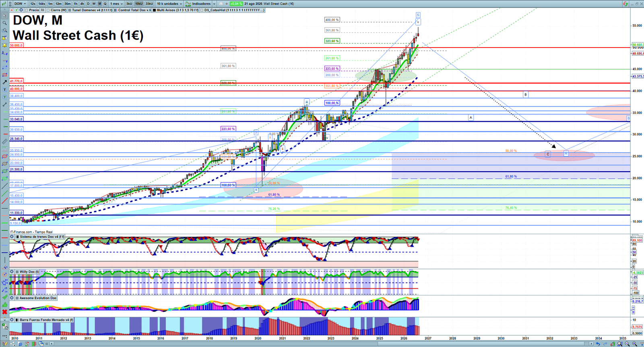644x347 pixels.
Task: Open the DOW symbol dropdown
Action: click(x=20, y=4)
